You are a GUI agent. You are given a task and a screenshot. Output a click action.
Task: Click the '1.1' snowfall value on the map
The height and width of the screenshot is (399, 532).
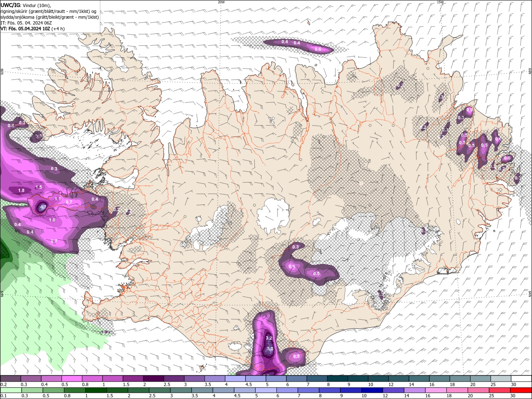pos(58,199)
